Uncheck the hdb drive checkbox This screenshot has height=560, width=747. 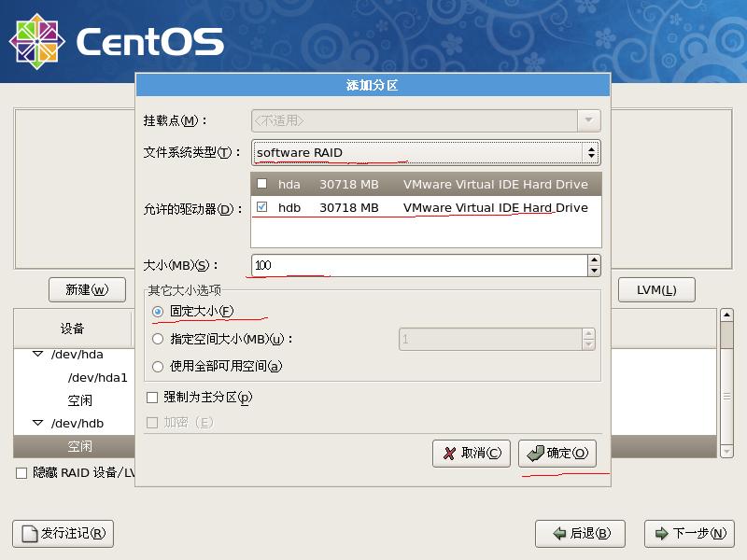262,206
